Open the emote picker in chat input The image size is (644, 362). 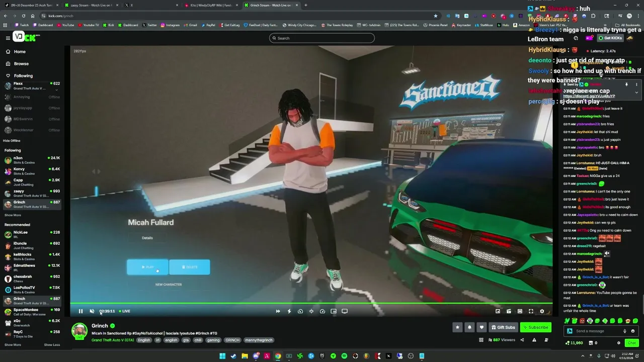(x=633, y=331)
